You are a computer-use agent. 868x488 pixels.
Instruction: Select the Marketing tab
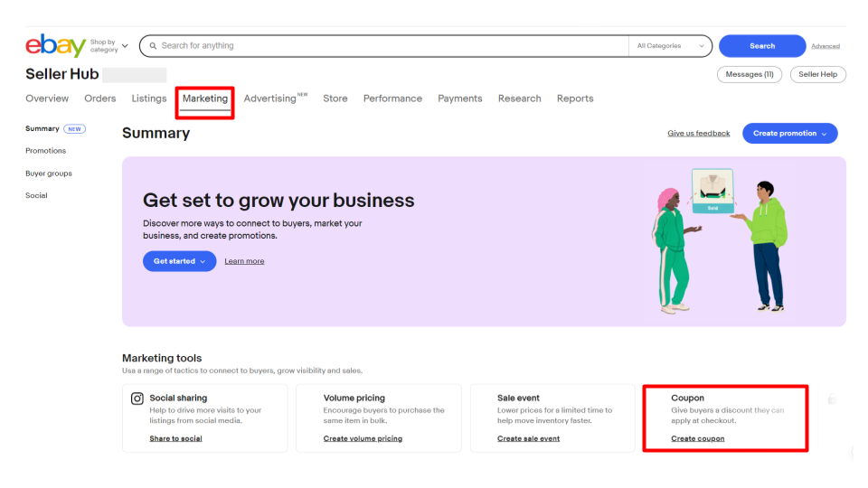205,99
